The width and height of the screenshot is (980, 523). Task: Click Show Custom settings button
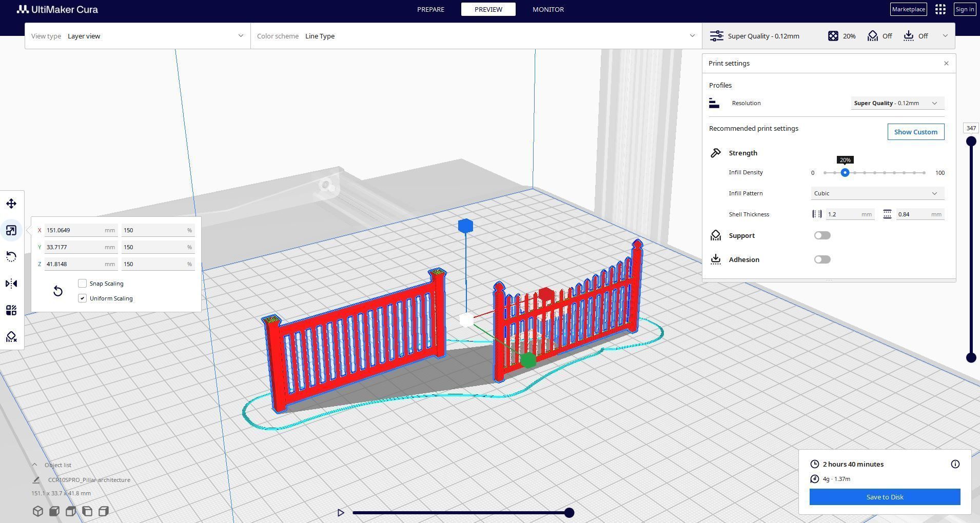click(916, 132)
